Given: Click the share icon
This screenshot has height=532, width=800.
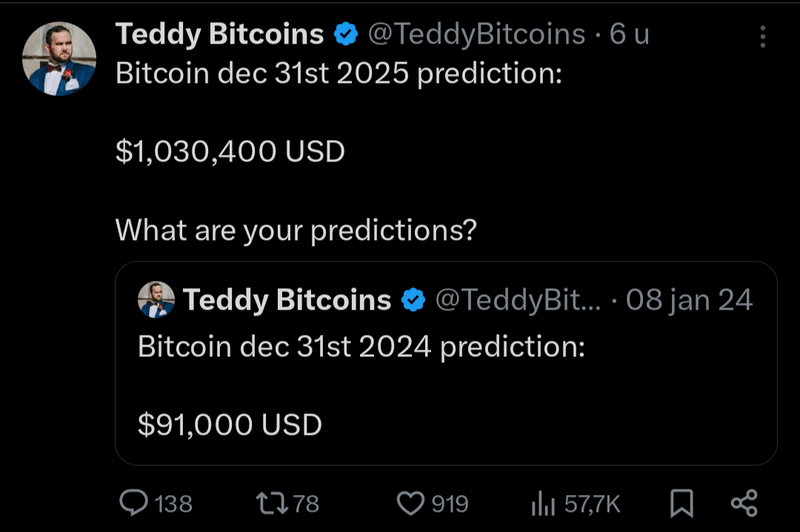Looking at the screenshot, I should (744, 502).
